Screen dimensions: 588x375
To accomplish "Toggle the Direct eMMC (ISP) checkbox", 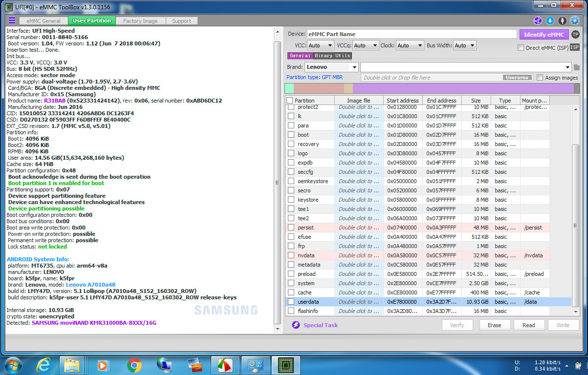I will (521, 48).
